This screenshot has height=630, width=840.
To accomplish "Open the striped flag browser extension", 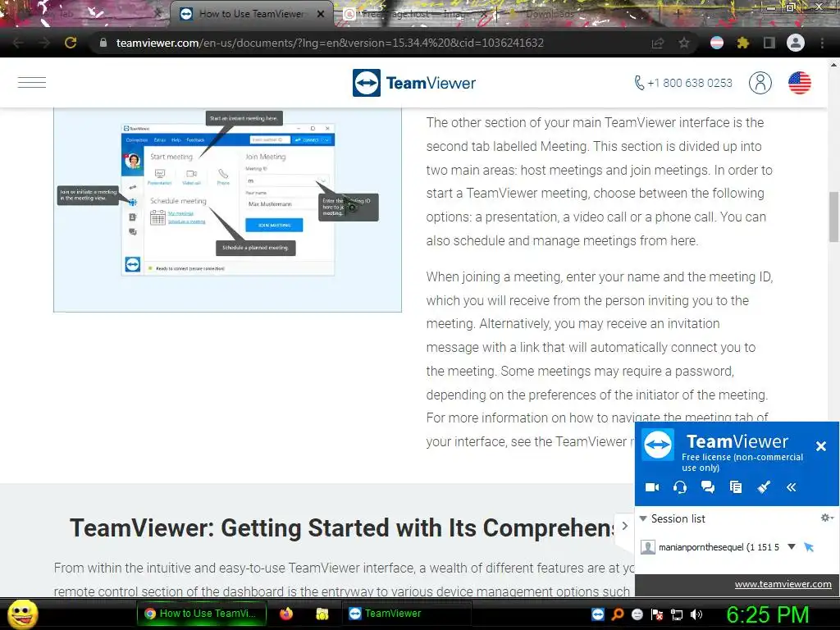I will (717, 43).
